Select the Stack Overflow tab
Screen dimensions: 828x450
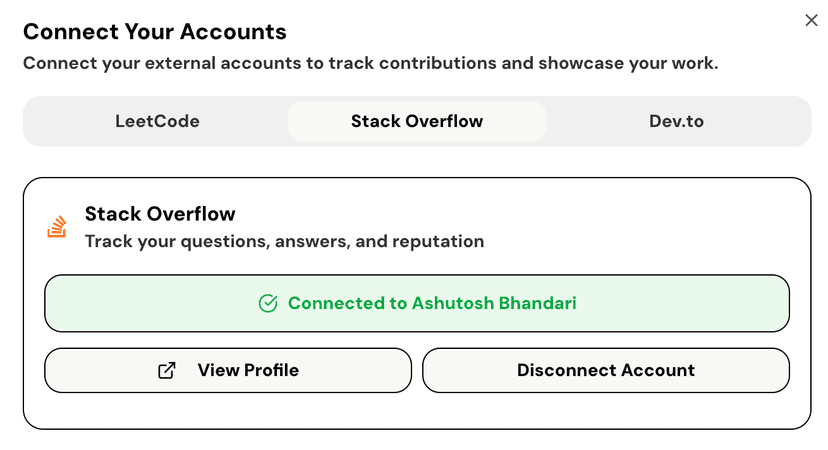coord(417,121)
